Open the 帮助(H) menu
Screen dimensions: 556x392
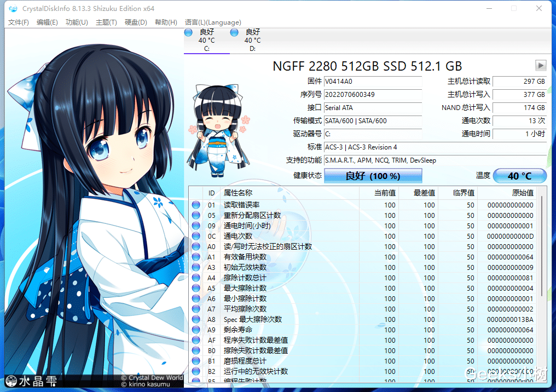[x=166, y=22]
